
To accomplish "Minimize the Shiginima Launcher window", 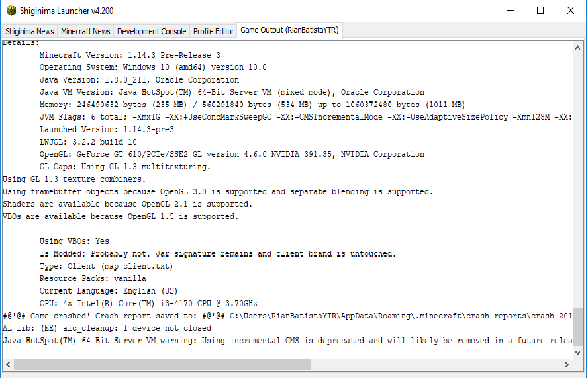I will 509,11.
